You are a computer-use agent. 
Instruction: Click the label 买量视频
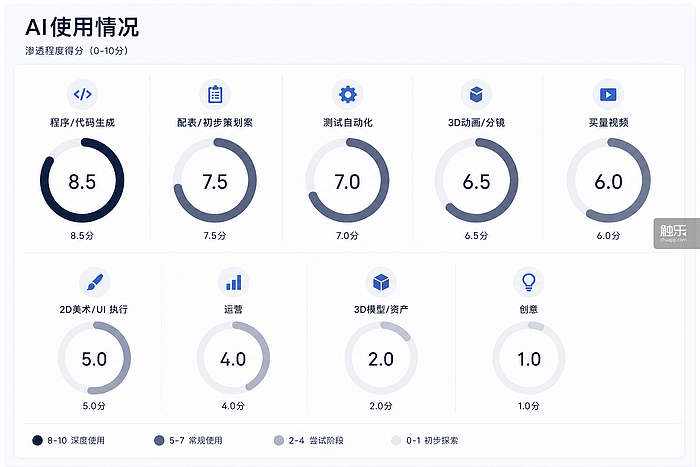coord(608,122)
